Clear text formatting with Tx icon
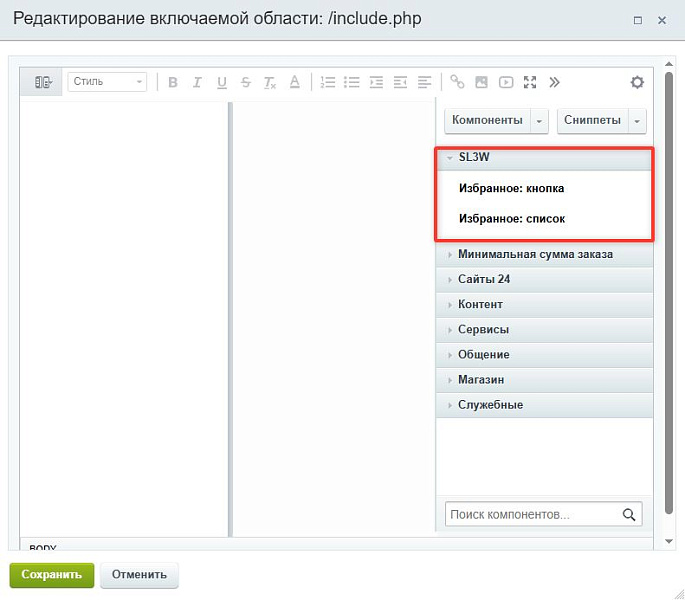The height and width of the screenshot is (600, 685). point(270,82)
